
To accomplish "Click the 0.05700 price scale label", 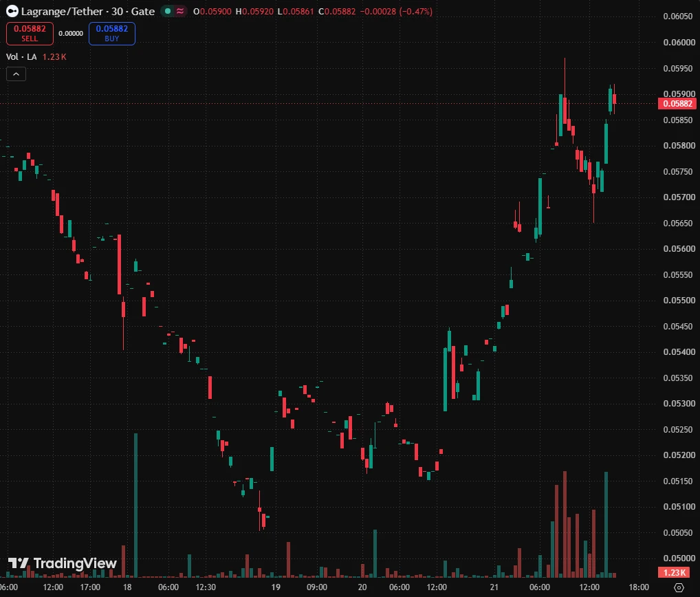I will pyautogui.click(x=679, y=197).
